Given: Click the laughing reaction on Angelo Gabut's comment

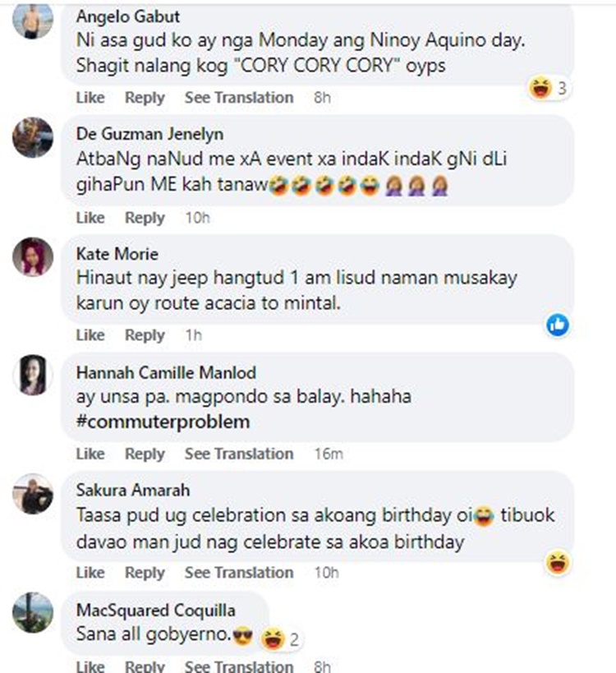Looking at the screenshot, I should (x=541, y=89).
